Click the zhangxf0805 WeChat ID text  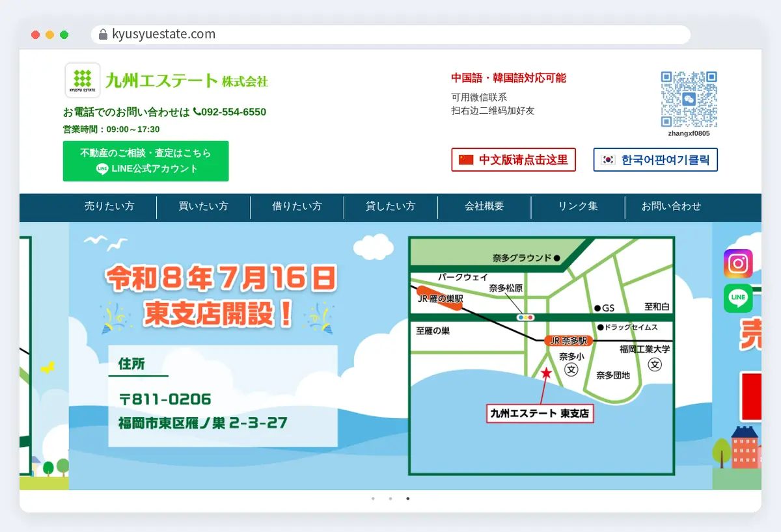pyautogui.click(x=689, y=133)
